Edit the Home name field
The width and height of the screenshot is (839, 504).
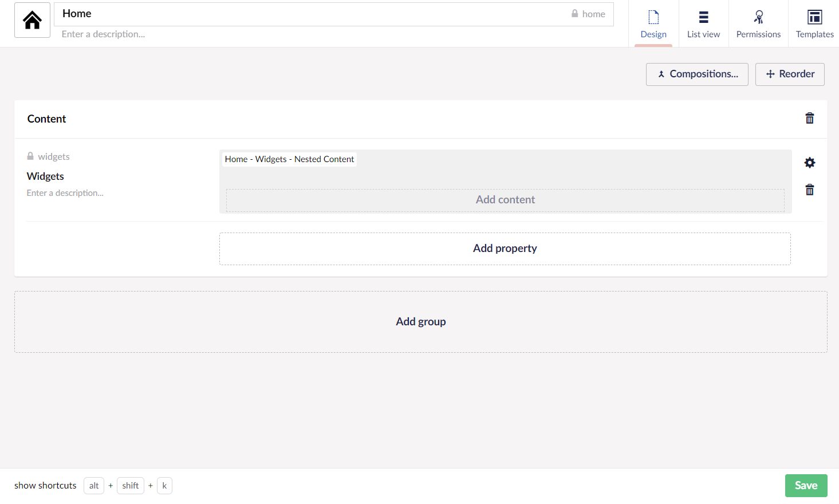(x=309, y=14)
